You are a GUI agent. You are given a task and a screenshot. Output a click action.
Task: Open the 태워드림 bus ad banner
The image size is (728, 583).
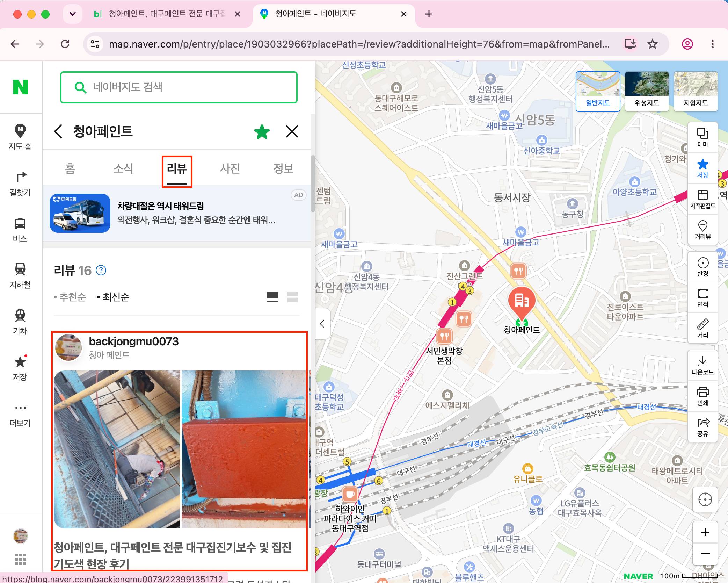[x=177, y=213]
